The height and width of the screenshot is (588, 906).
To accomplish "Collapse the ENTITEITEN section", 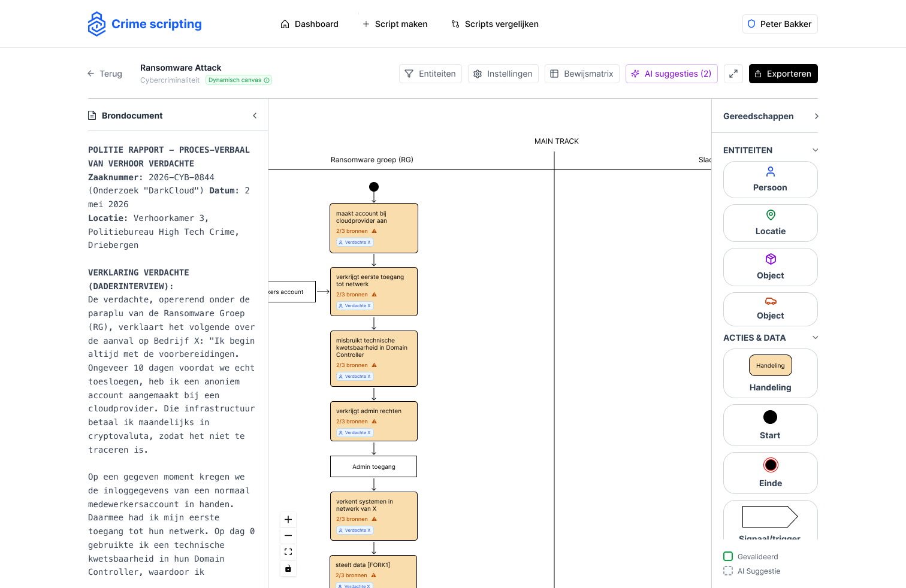I will (x=815, y=150).
